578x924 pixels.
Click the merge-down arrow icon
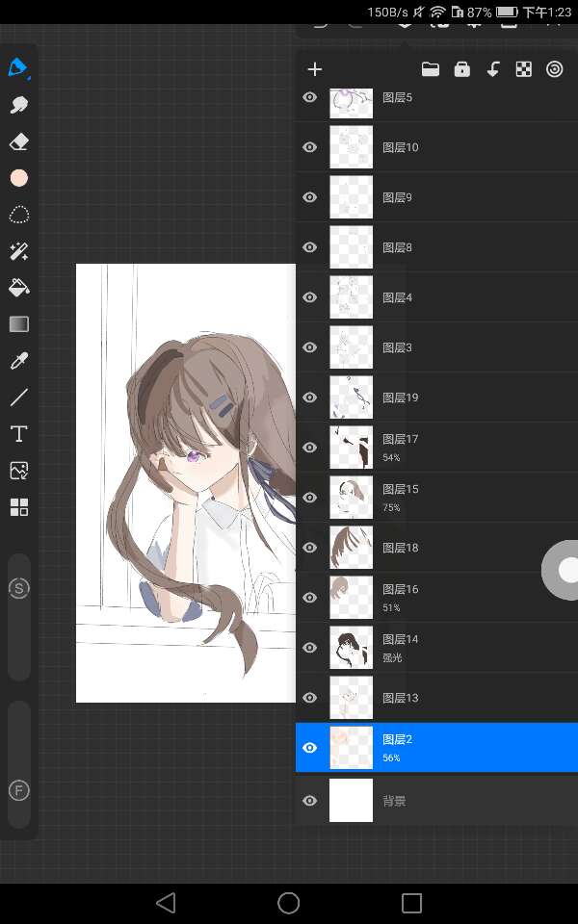pyautogui.click(x=492, y=69)
